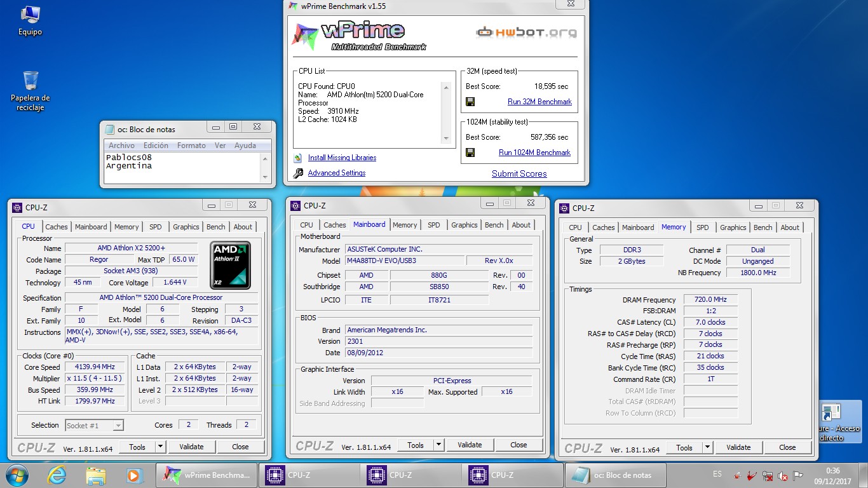The width and height of the screenshot is (868, 488).
Task: Click Install Missing Libraries link
Action: [x=342, y=158]
